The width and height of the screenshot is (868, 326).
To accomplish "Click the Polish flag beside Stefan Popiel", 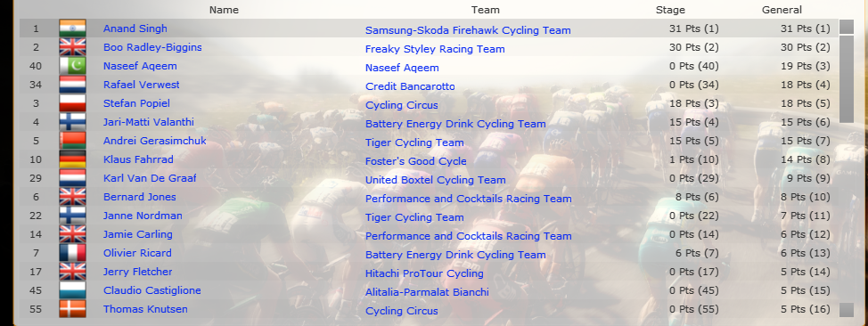I will click(x=72, y=103).
